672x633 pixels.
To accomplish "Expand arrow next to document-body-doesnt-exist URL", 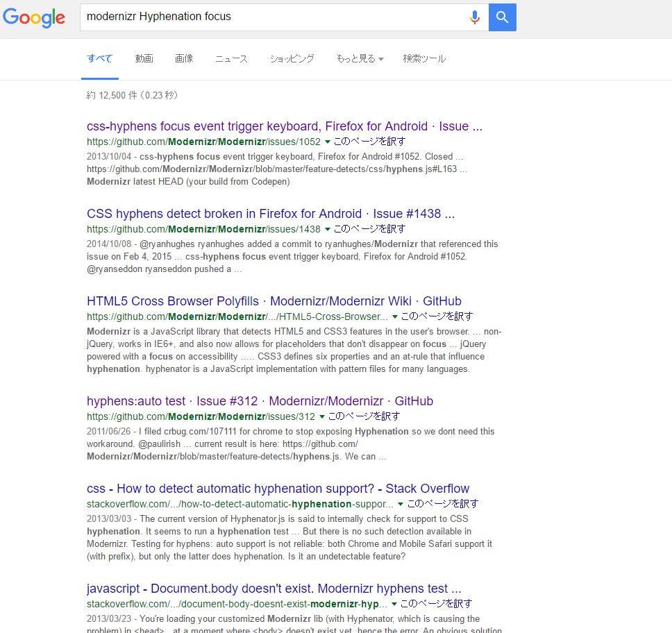I will coord(394,604).
